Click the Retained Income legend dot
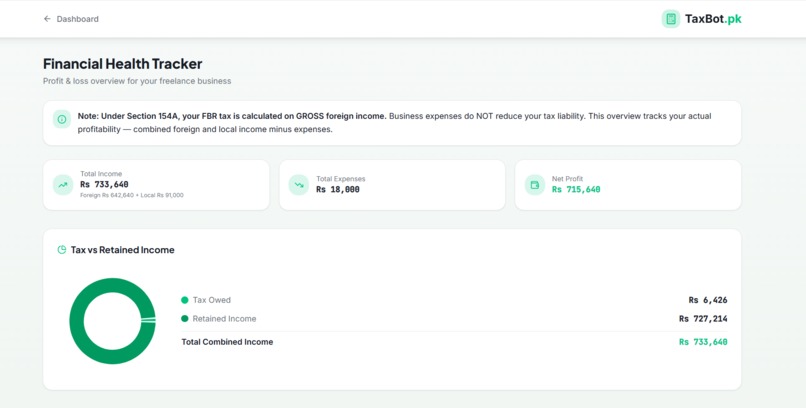Viewport: 806px width, 408px height. click(185, 319)
